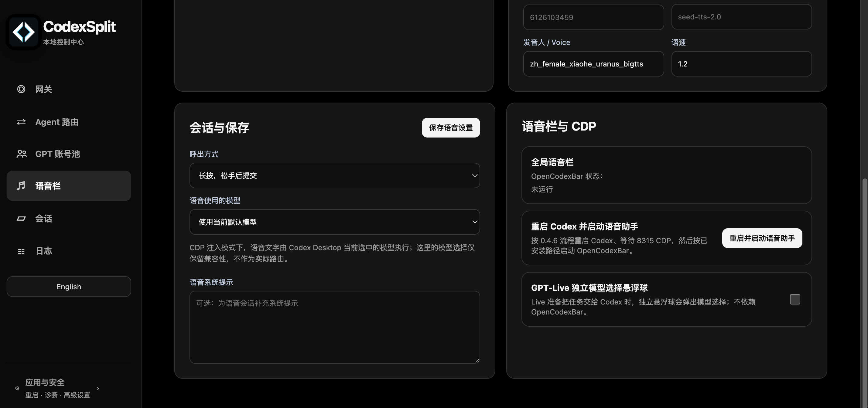Open the 网关 sidebar page

tap(69, 89)
